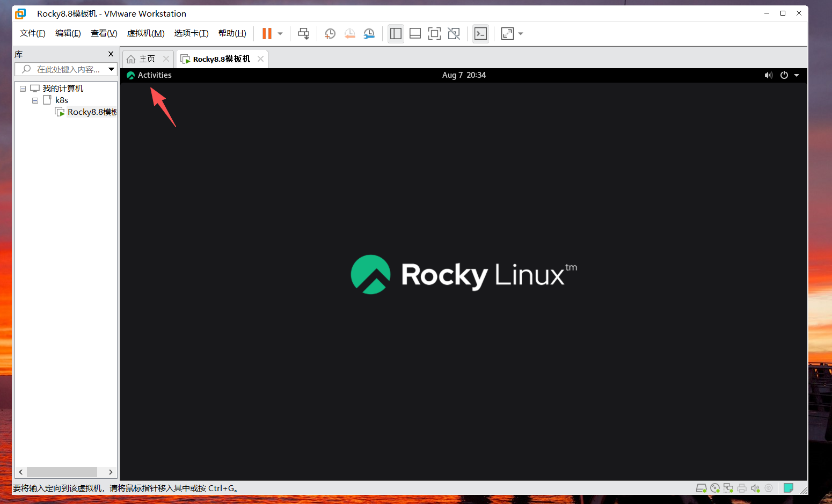Minimize the VMware Workstation window
The height and width of the screenshot is (504, 832).
pyautogui.click(x=767, y=13)
